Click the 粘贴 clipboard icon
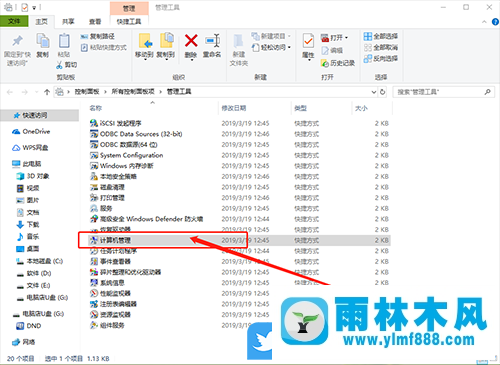 [x=64, y=41]
